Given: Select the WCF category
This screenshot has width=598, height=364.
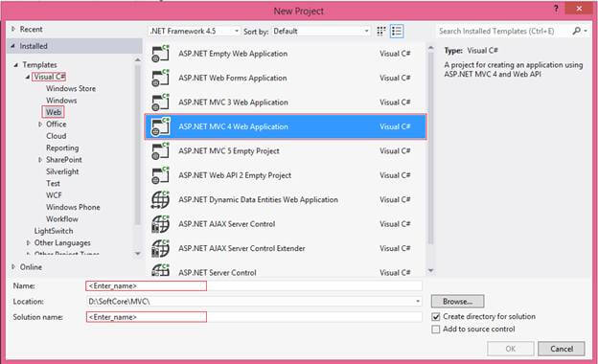Looking at the screenshot, I should [x=54, y=195].
